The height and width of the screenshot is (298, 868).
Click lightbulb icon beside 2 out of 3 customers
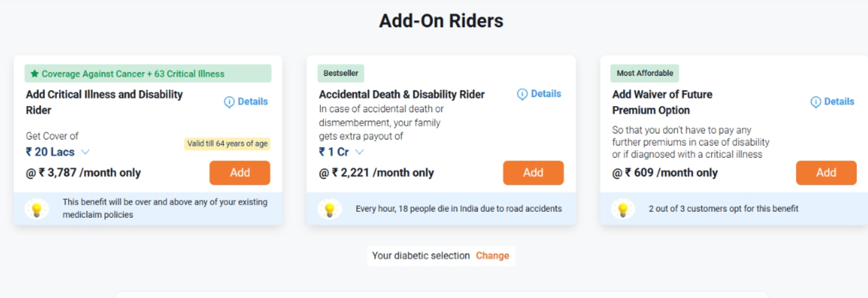(x=623, y=209)
